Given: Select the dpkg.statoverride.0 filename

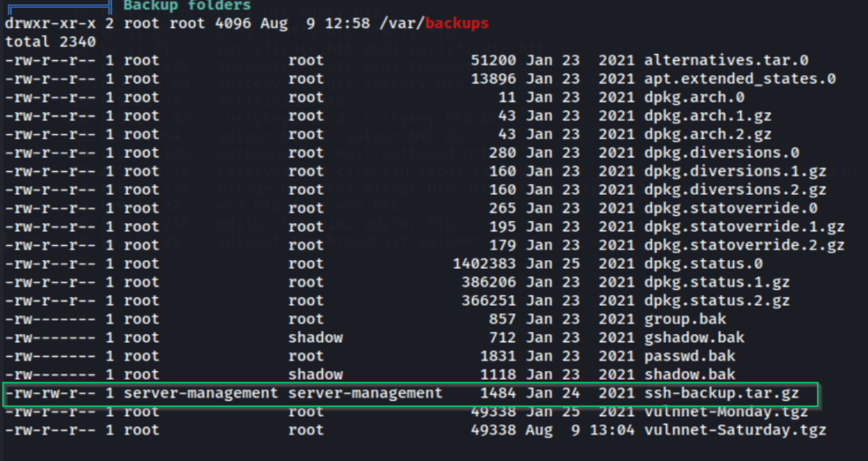Looking at the screenshot, I should (x=731, y=208).
